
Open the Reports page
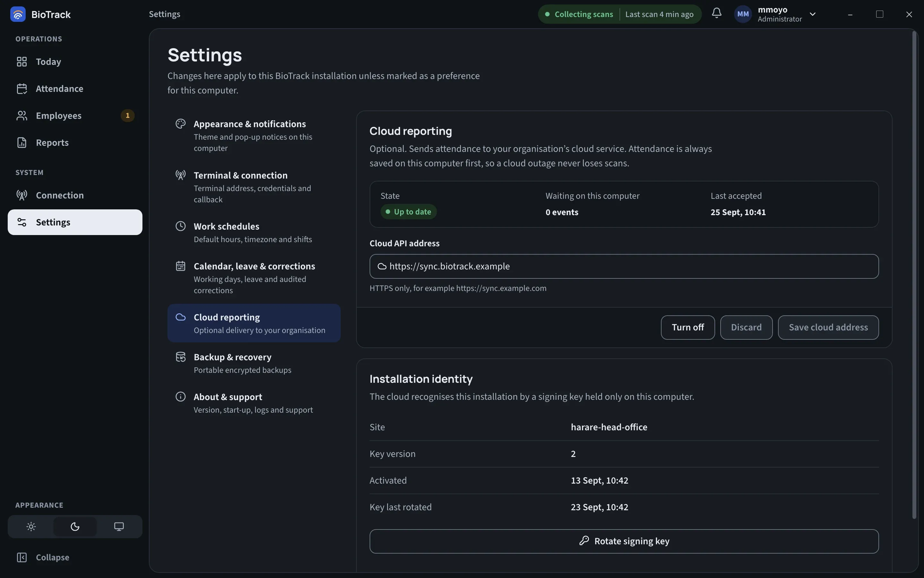coord(75,143)
